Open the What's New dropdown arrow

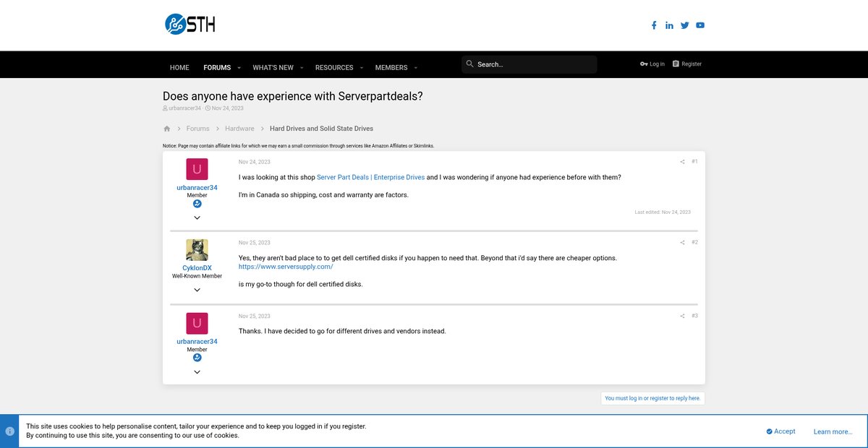(301, 68)
